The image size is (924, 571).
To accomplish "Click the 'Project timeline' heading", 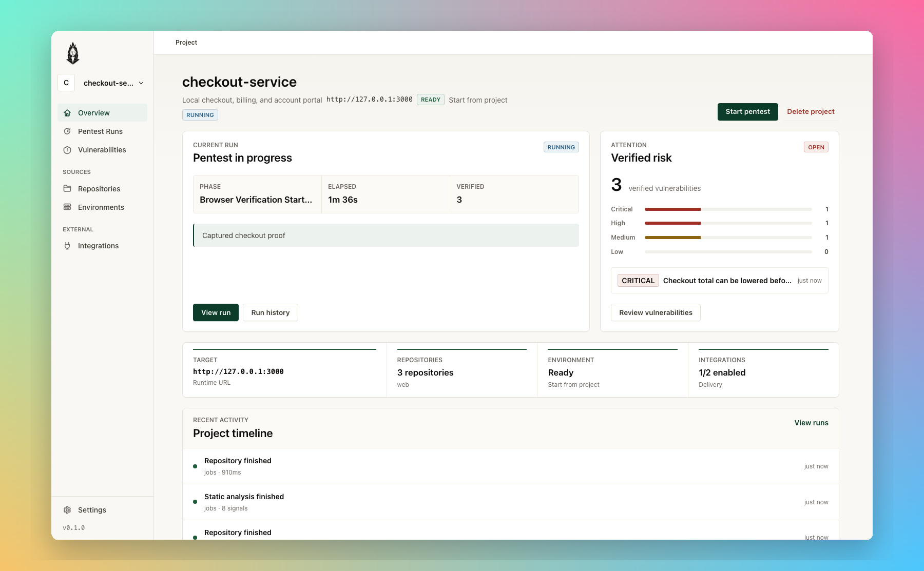I will pos(233,434).
